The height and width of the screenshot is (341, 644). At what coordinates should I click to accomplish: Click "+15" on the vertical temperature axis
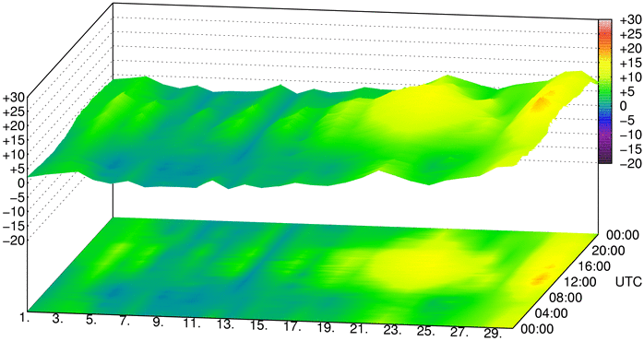15,140
